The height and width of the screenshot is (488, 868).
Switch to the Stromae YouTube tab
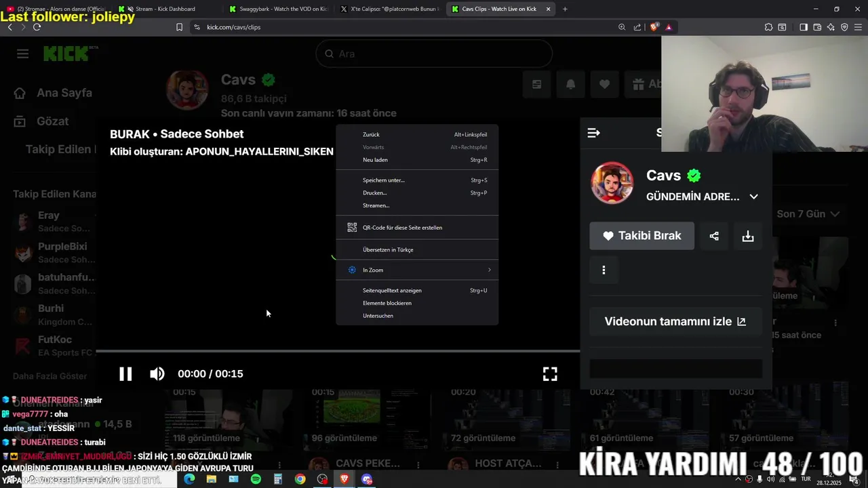tap(56, 9)
